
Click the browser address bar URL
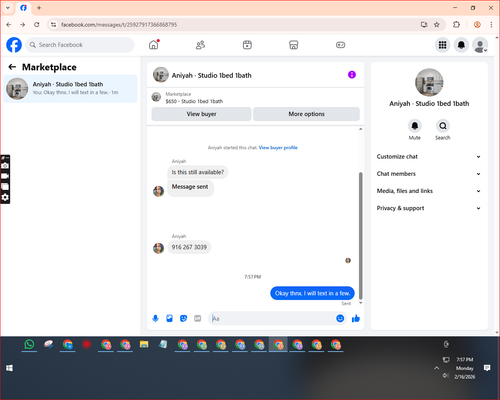pyautogui.click(x=119, y=25)
